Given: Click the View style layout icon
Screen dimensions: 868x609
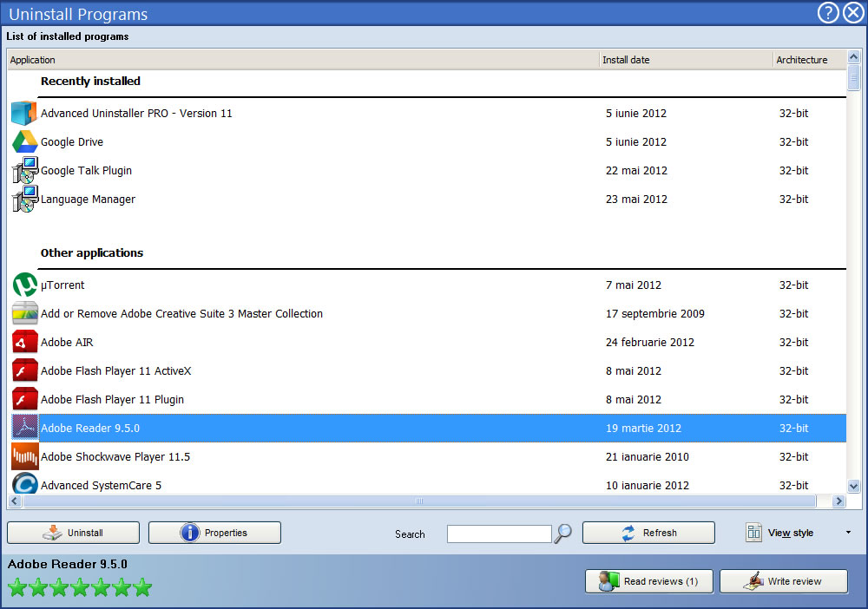Looking at the screenshot, I should 753,532.
